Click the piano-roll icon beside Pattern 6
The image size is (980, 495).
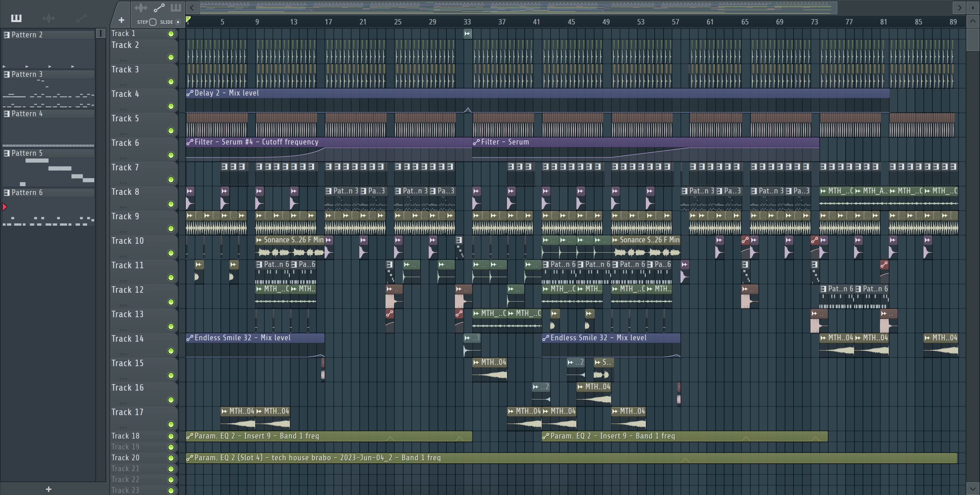click(6, 193)
